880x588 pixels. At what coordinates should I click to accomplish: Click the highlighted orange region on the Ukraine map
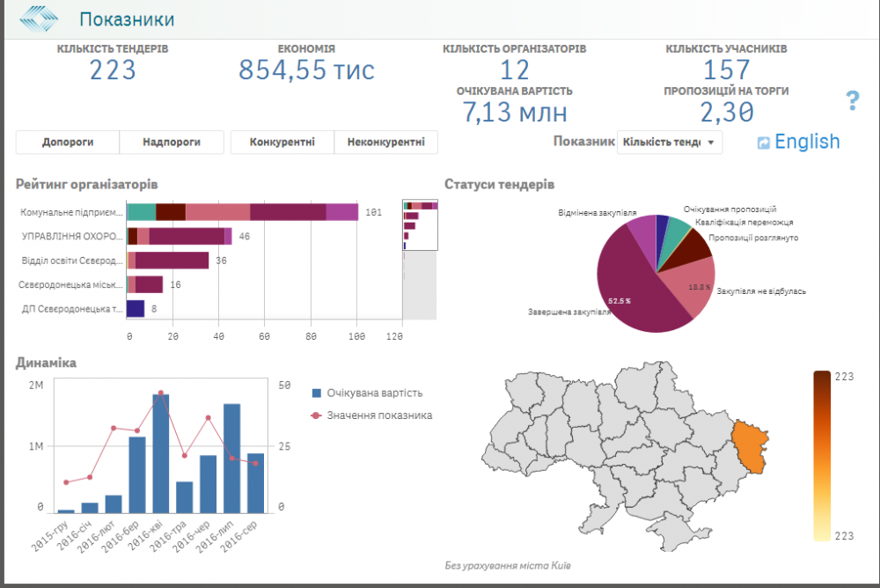pyautogui.click(x=751, y=445)
